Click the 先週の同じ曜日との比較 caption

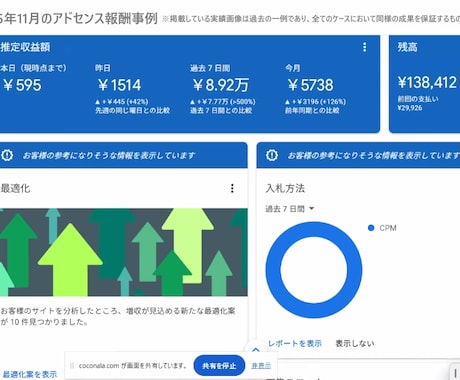(133, 110)
